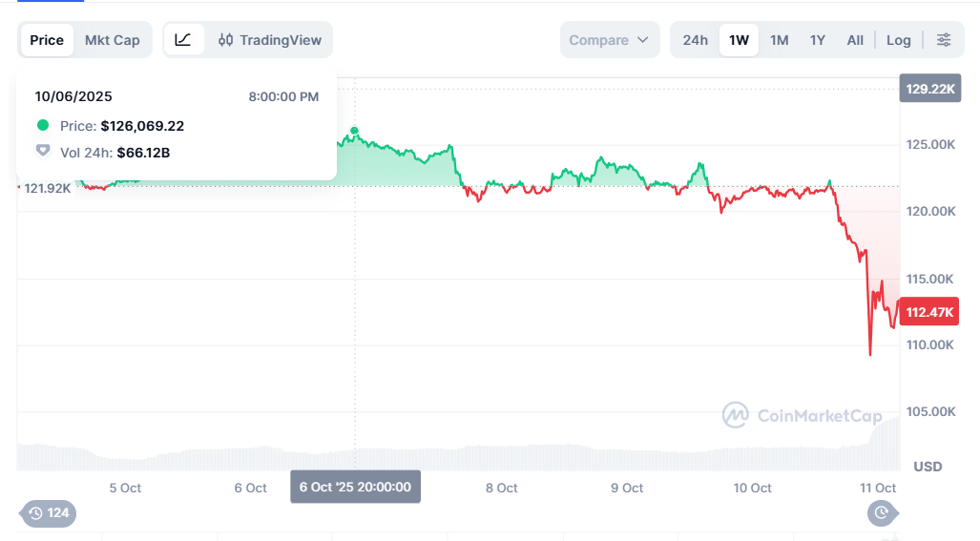Expand the Compare dropdown
Screen dimensions: 980x541
click(x=609, y=40)
